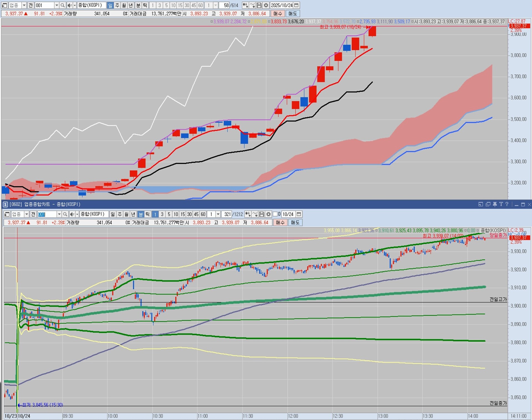This screenshot has width=532, height=420.
Task: Select monthly (월) tab on upper chart
Action: [x=124, y=5]
